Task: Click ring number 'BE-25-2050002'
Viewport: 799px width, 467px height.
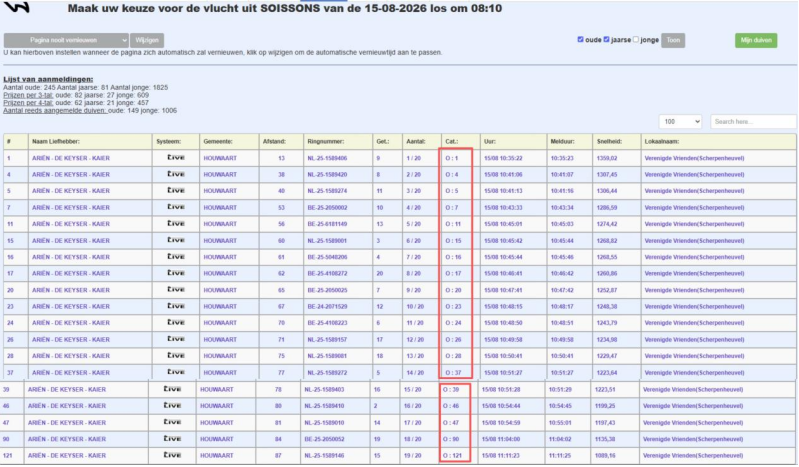Action: tap(327, 207)
